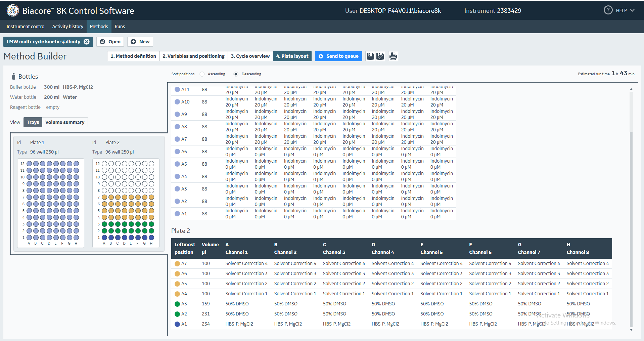The image size is (644, 341).
Task: Click the scrollbar down arrow in plate list
Action: 631,330
